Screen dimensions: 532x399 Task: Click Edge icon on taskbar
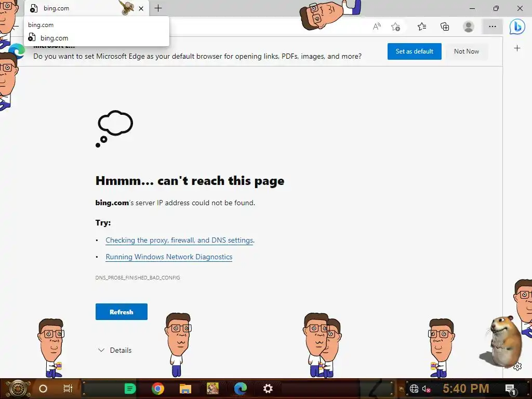(241, 389)
